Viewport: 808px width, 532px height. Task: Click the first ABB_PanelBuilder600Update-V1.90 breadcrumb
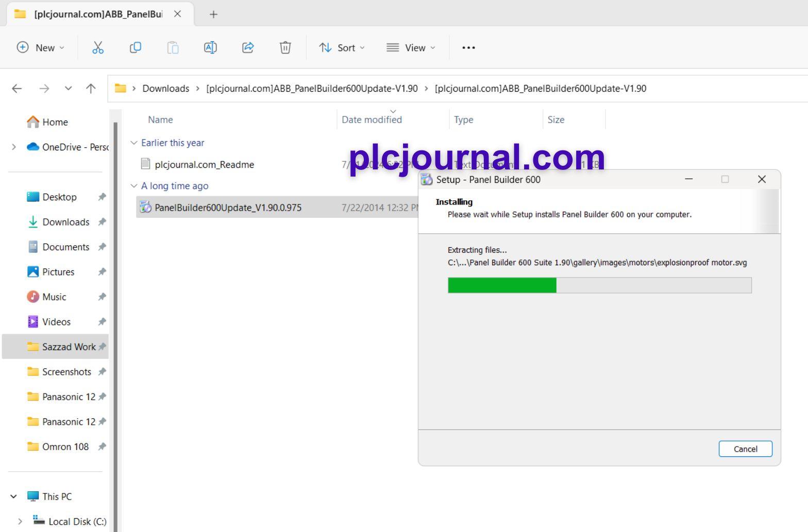(x=312, y=89)
